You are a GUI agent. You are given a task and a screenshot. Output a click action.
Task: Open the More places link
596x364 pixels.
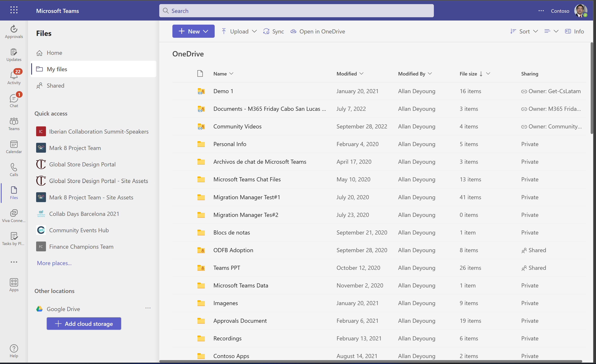point(54,263)
